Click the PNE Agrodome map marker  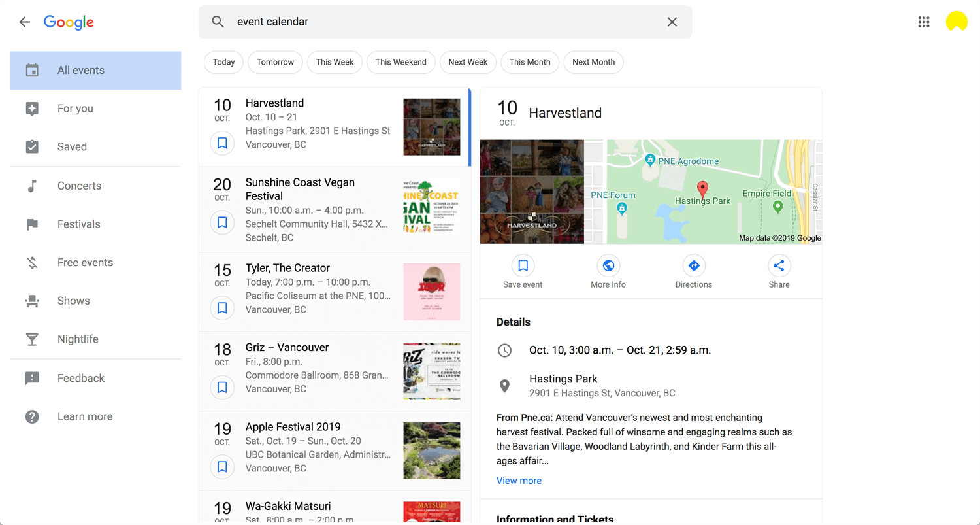[650, 160]
